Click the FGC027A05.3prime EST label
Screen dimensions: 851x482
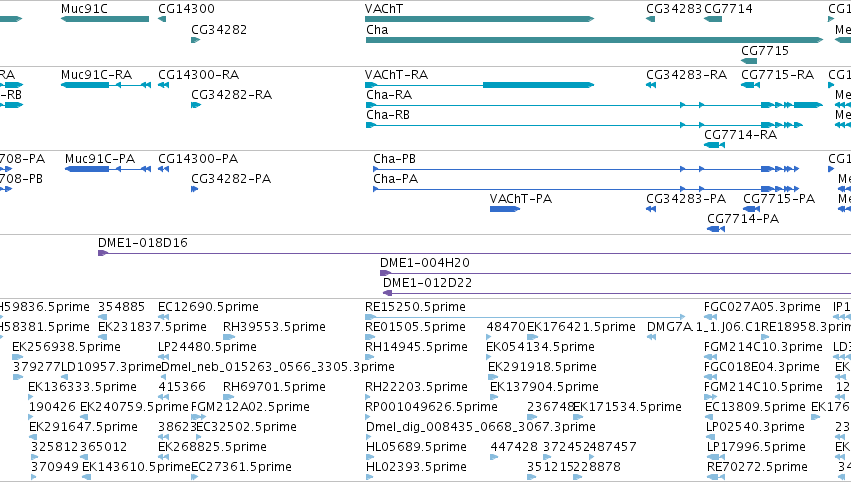point(762,307)
